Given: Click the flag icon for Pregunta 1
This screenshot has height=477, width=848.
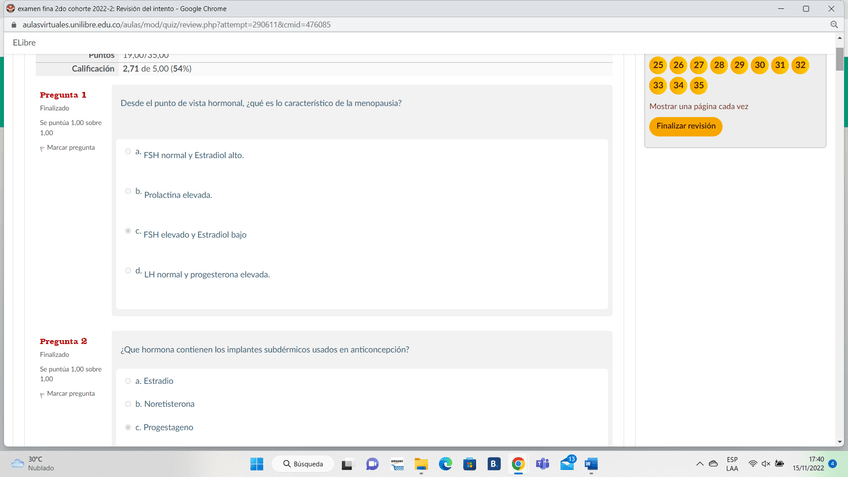Looking at the screenshot, I should point(43,148).
